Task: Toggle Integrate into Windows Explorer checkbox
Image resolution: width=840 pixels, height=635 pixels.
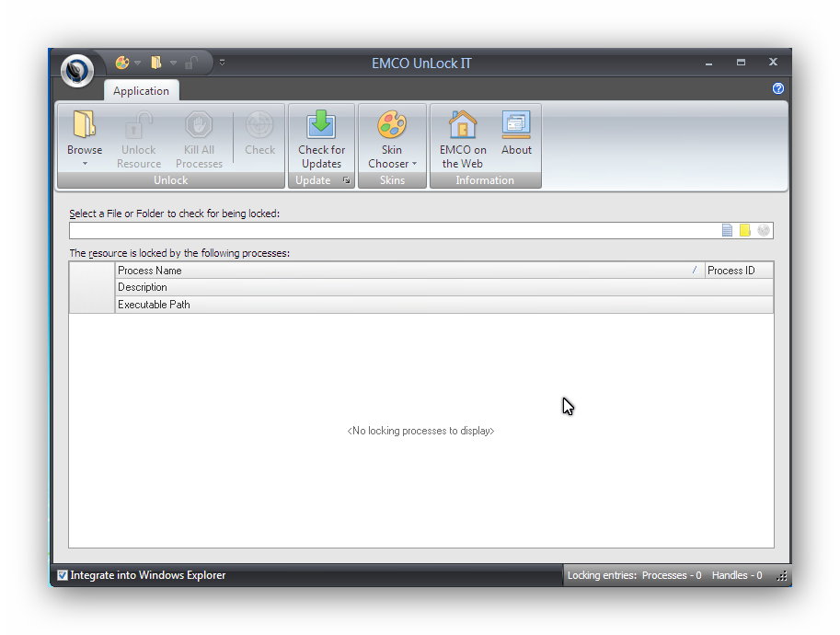Action: tap(63, 575)
